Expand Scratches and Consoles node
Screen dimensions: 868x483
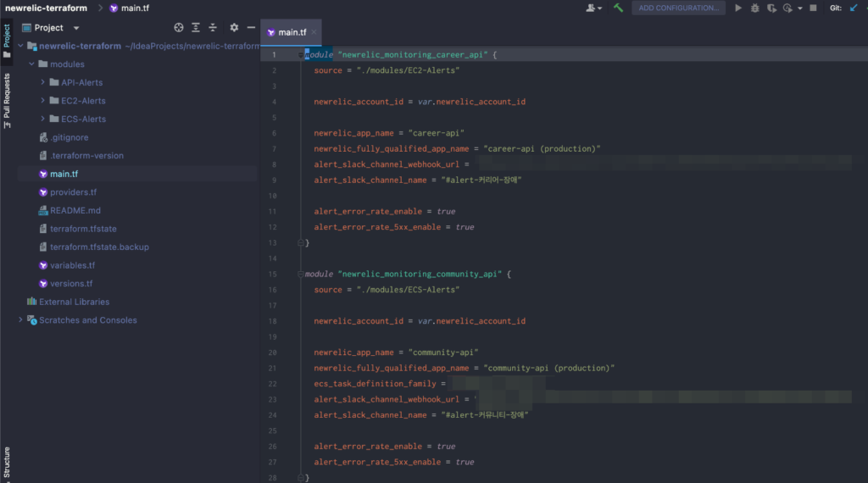[20, 319]
